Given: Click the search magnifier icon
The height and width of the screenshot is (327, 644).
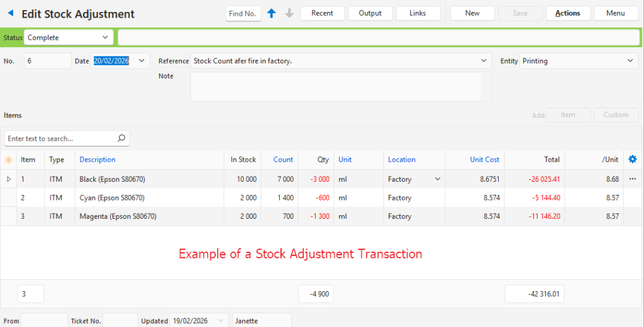Looking at the screenshot, I should pyautogui.click(x=121, y=138).
